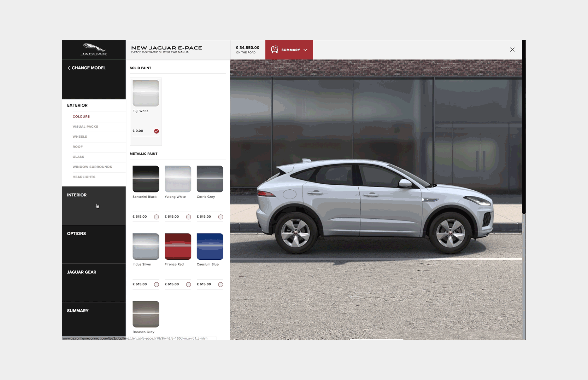Pick the Firenze Red paint swatch
The height and width of the screenshot is (380, 588).
(178, 247)
